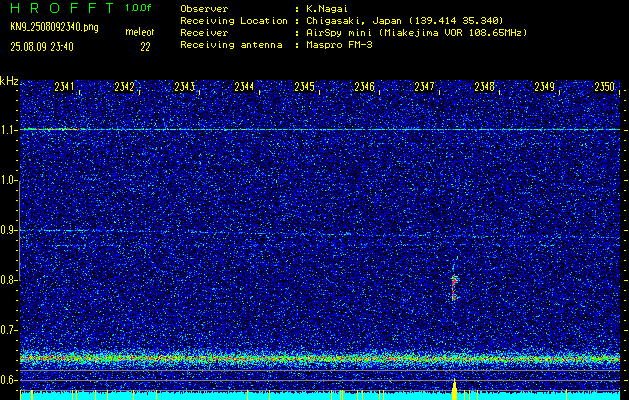Click the Receiving Location field label
Viewport: 629px width, 400px height.
234,20
